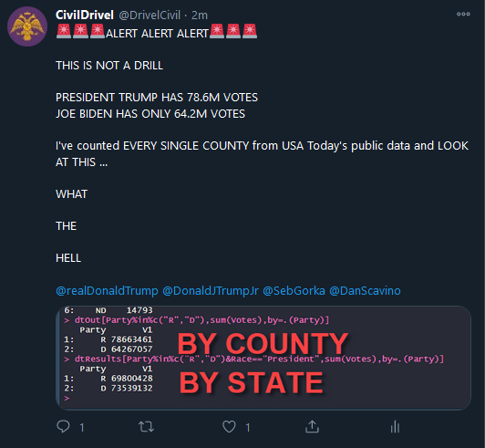Click the @realDonaldTrump mention

tap(107, 291)
